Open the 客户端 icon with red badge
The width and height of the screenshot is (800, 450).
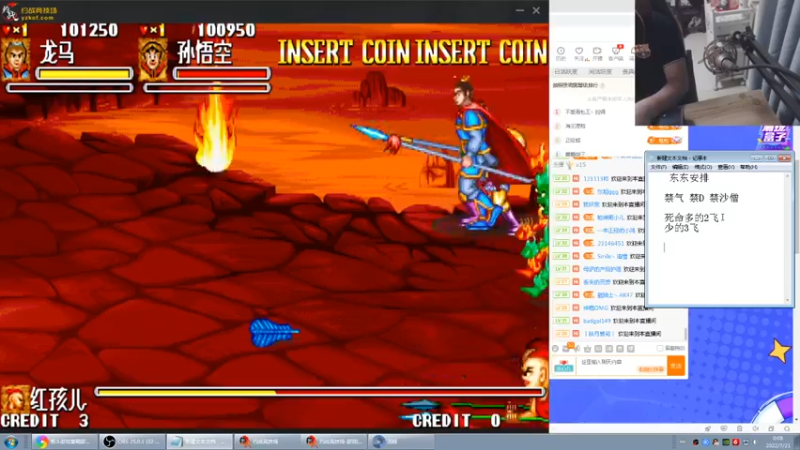point(616,53)
